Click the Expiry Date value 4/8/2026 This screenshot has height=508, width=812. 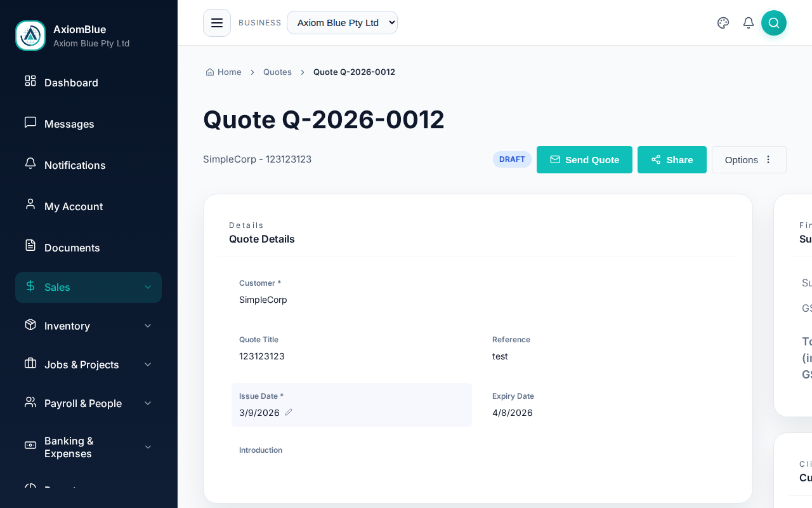[x=513, y=413]
